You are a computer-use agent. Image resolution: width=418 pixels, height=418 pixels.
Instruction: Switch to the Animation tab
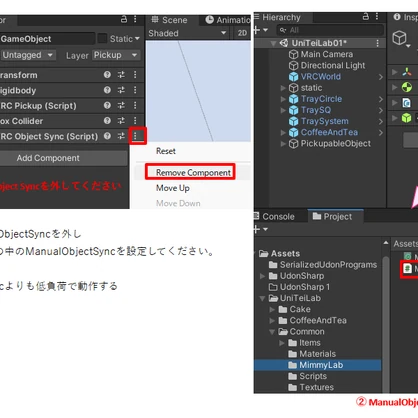click(x=228, y=20)
